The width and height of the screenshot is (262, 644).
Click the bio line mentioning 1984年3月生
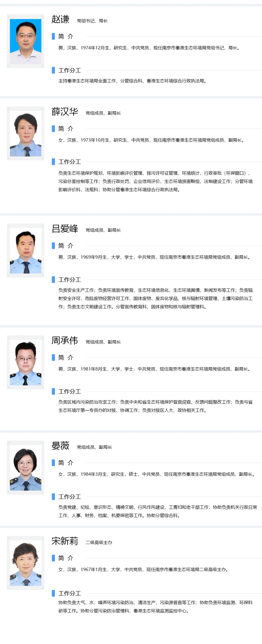coord(157,474)
